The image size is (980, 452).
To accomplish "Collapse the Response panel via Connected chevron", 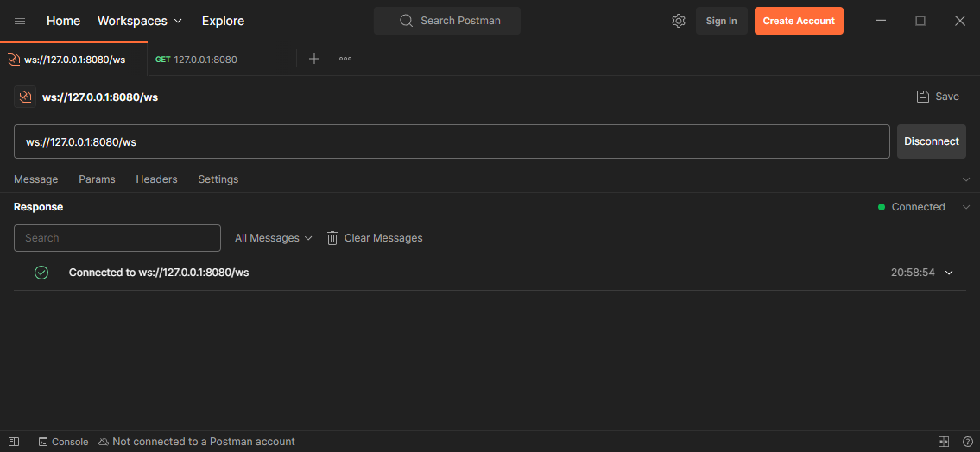I will click(x=966, y=207).
